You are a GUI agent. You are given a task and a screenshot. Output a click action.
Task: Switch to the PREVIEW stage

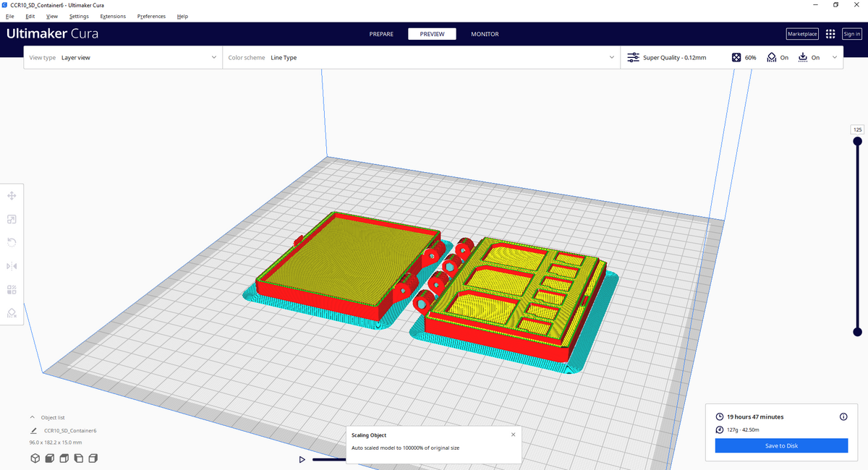(433, 34)
